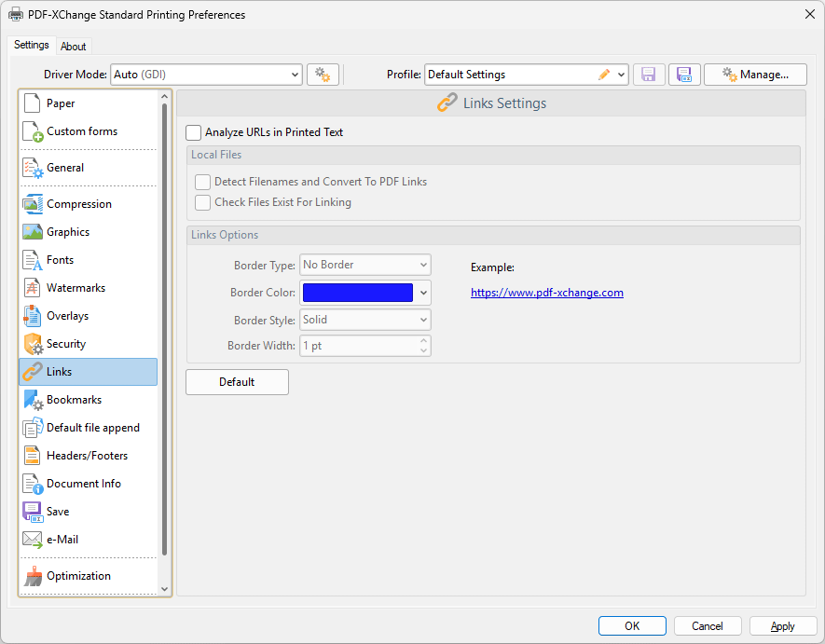Click the save profile floppy icon
The height and width of the screenshot is (644, 825).
649,75
